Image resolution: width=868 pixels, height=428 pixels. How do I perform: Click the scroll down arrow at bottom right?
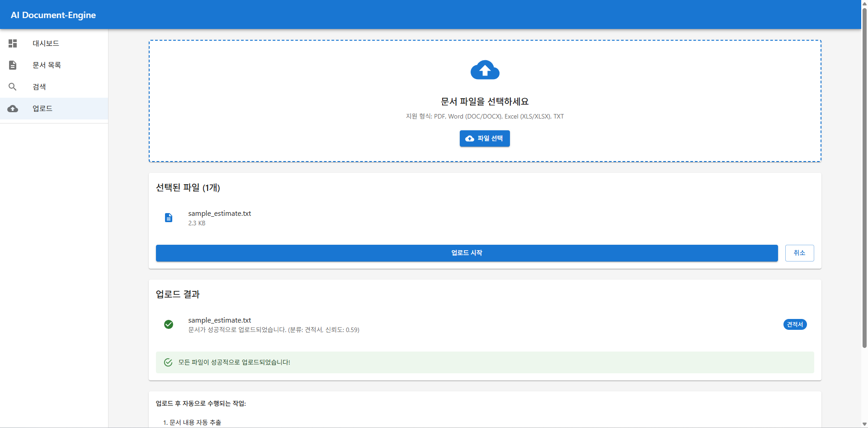[x=864, y=424]
